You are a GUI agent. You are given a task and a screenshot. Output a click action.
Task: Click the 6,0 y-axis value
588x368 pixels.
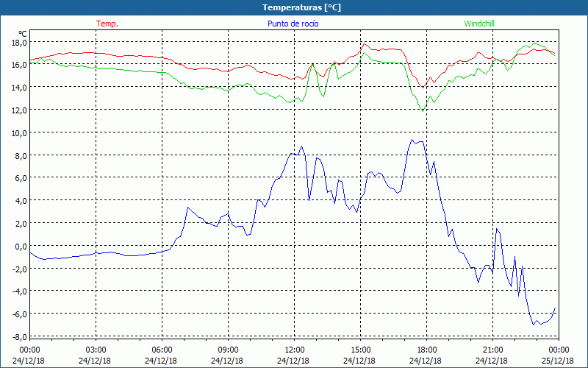(x=21, y=178)
